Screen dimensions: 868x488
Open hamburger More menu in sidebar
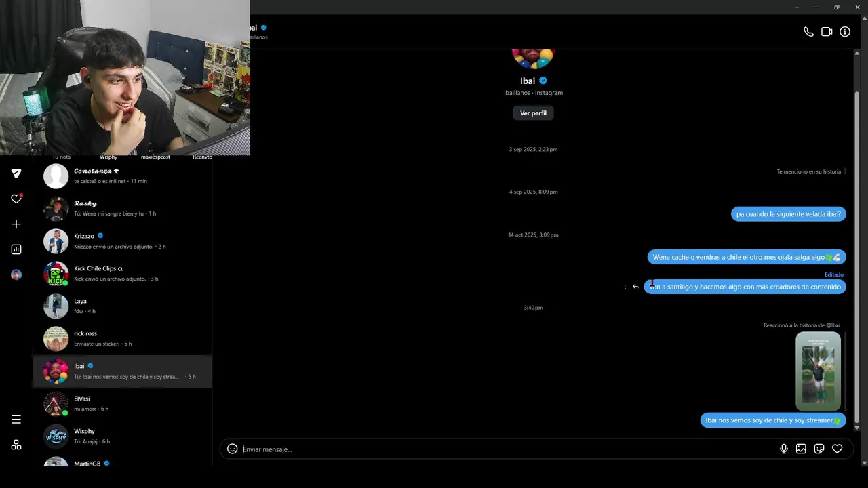[16, 420]
